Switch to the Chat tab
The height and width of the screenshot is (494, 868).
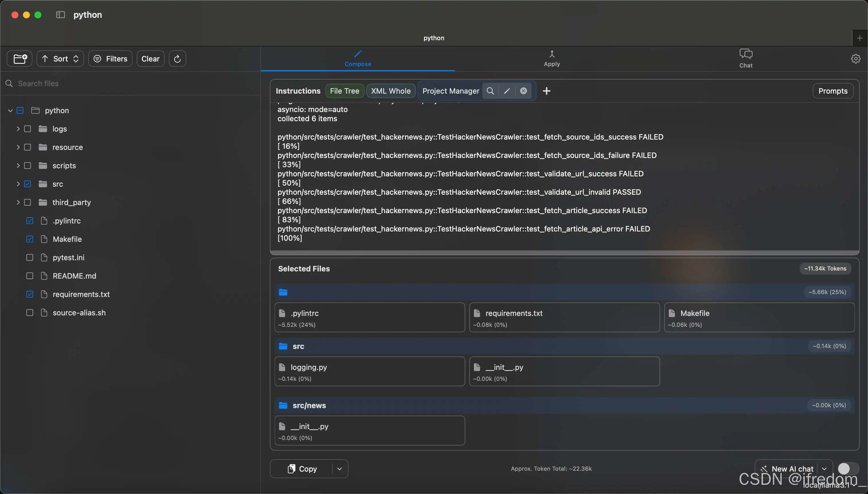(746, 59)
